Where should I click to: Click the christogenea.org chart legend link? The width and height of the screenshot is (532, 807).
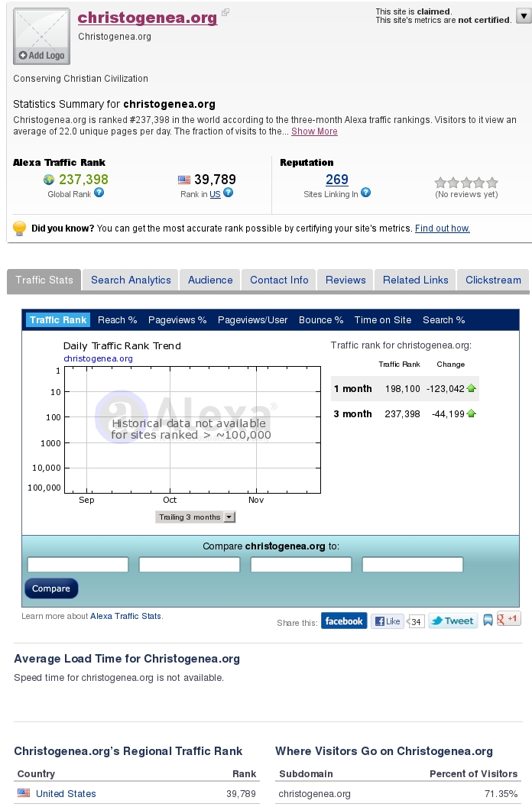pyautogui.click(x=98, y=358)
